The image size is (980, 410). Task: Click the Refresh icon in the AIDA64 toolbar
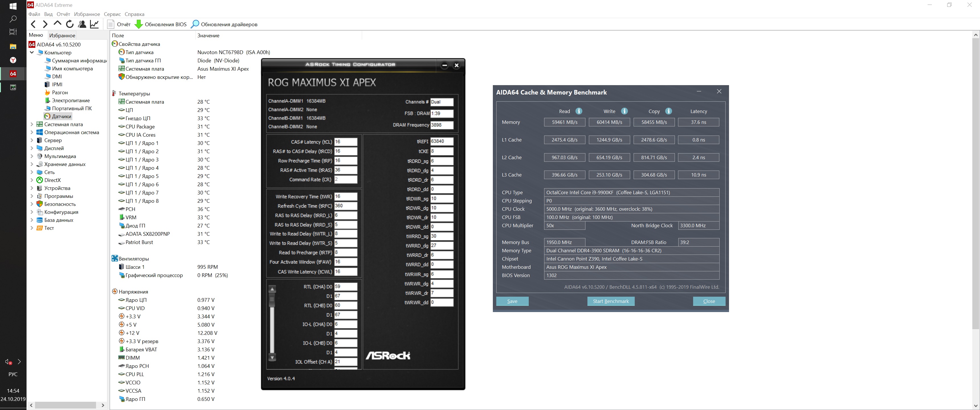pyautogui.click(x=70, y=24)
